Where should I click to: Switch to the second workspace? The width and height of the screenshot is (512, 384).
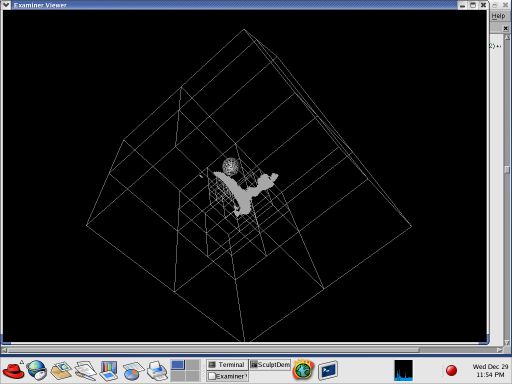[192, 365]
